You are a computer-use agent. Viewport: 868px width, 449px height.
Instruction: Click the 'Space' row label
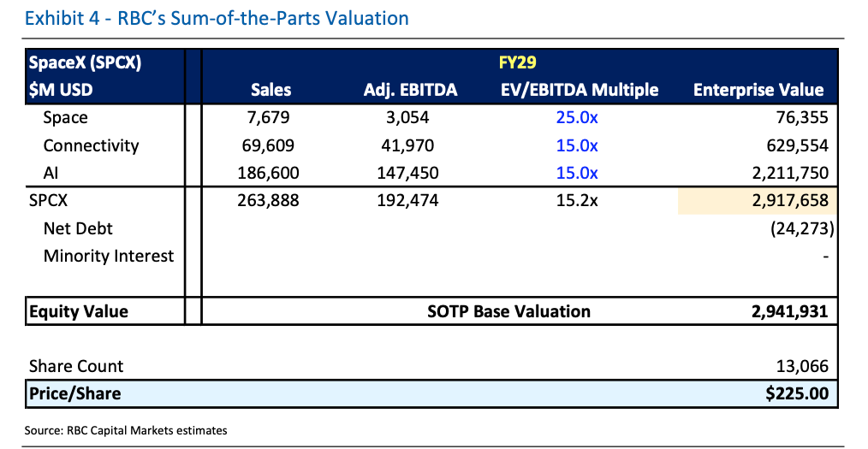point(65,118)
